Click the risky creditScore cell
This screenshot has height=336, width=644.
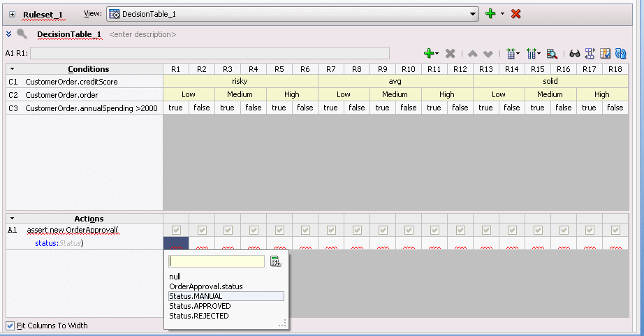[x=240, y=81]
